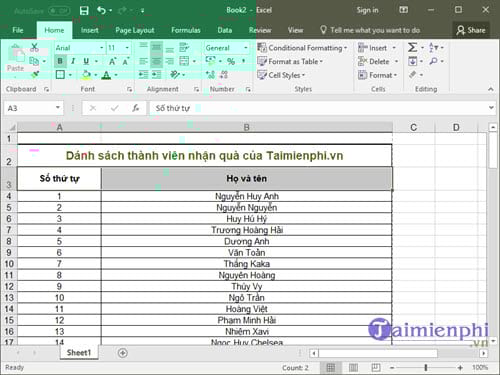Decrease indent of cell content

pos(143,75)
